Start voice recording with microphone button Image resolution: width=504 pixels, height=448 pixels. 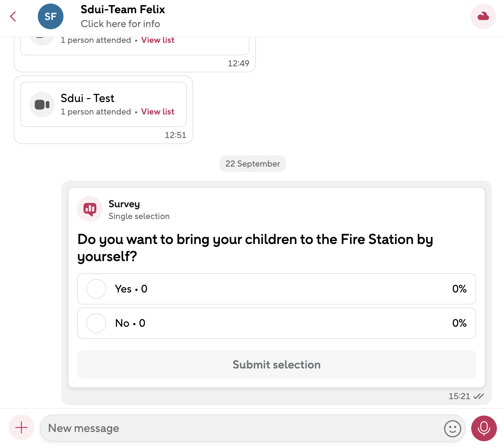pyautogui.click(x=484, y=428)
